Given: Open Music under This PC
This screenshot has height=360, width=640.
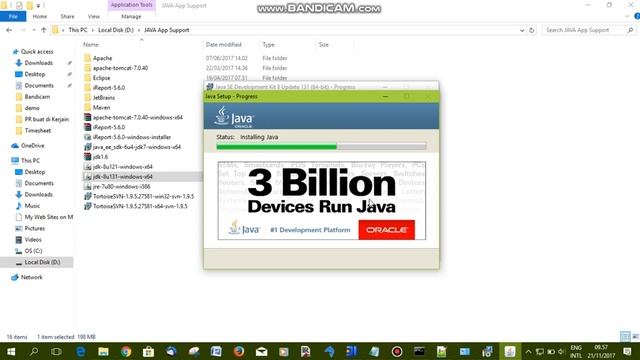Looking at the screenshot, I should 32,206.
